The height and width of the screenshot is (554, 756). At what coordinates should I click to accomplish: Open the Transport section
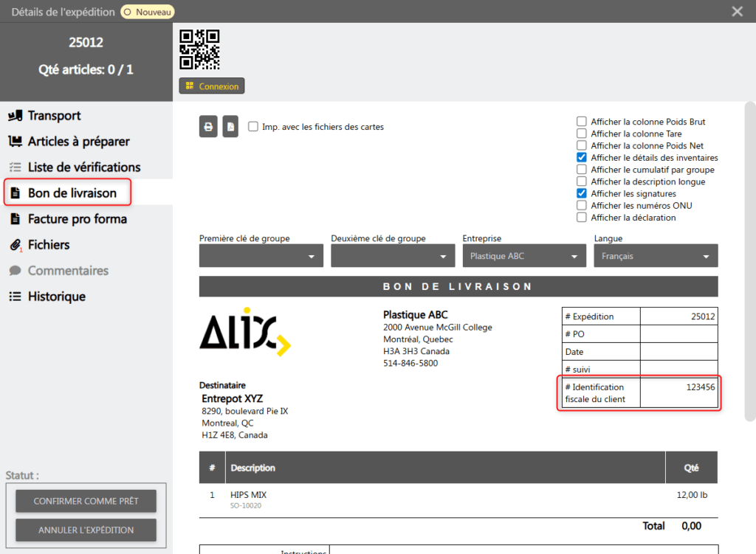54,116
